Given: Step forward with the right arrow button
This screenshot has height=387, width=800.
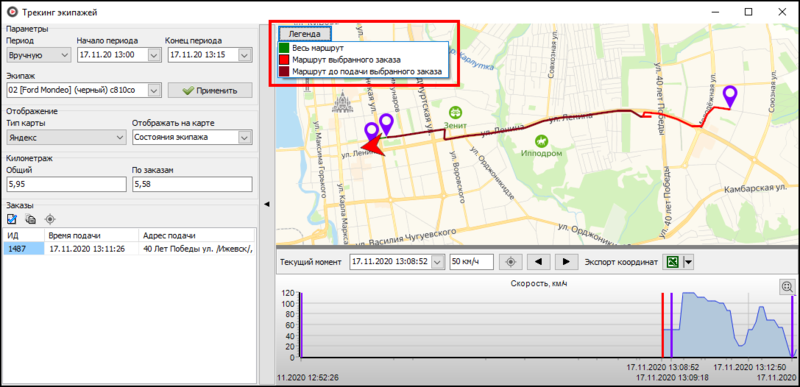Looking at the screenshot, I should tap(566, 262).
